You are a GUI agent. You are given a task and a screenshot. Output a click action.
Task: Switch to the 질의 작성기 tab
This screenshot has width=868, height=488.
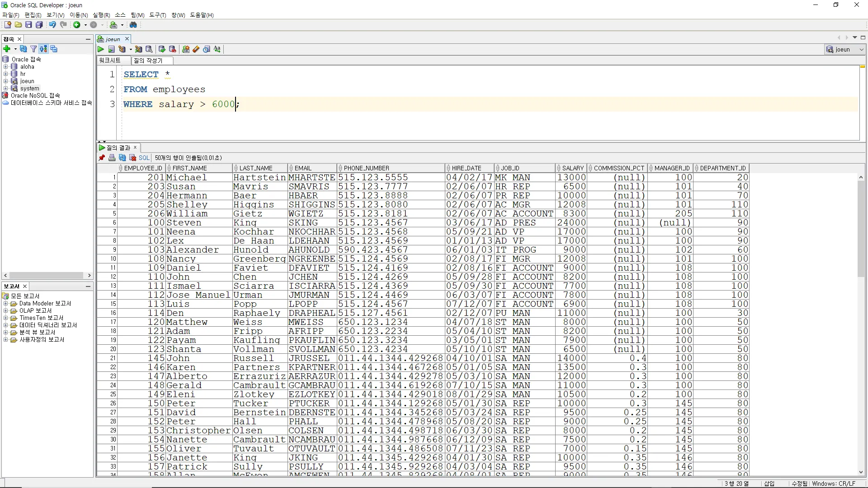(148, 60)
